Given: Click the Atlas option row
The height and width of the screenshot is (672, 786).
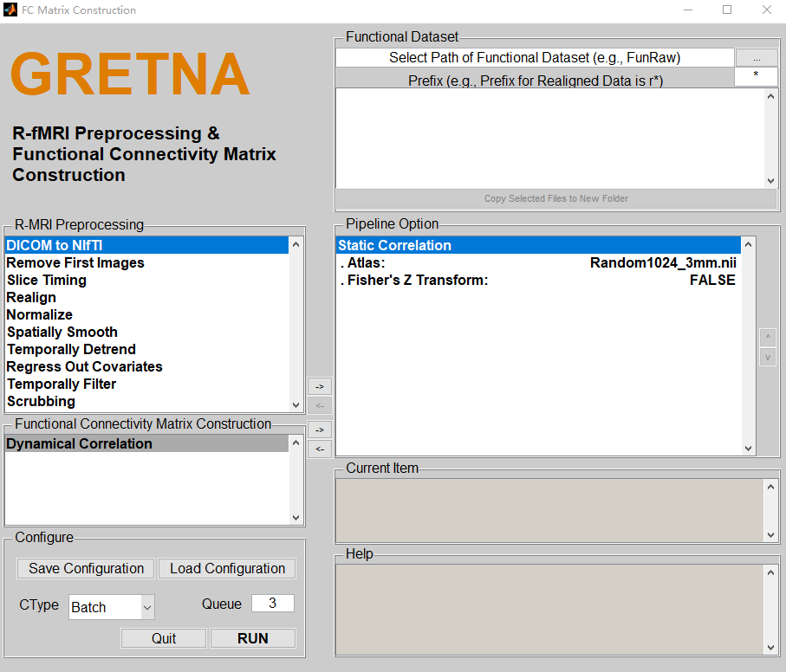Looking at the screenshot, I should coord(538,263).
